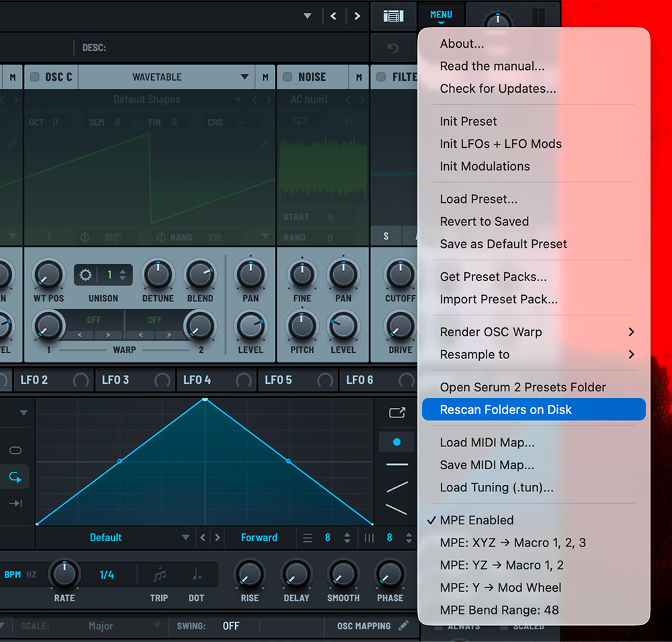
Task: Click the LFO 3 drag circle
Action: pos(162,380)
